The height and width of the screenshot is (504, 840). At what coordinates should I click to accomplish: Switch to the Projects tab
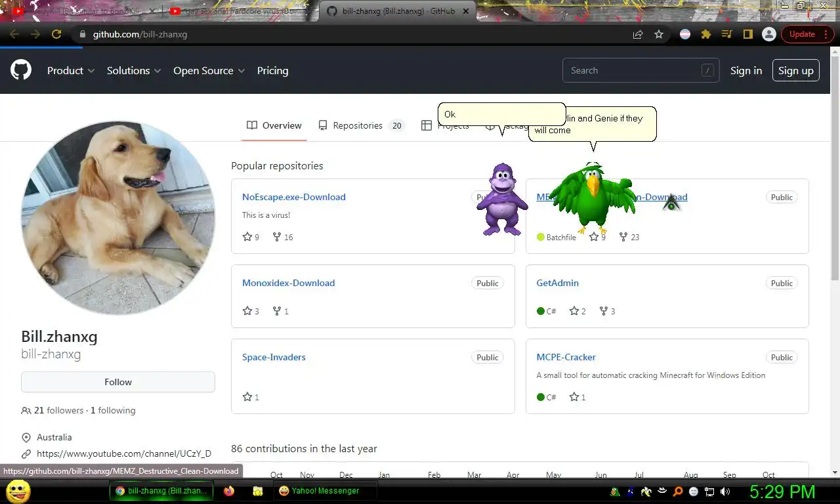coord(445,125)
